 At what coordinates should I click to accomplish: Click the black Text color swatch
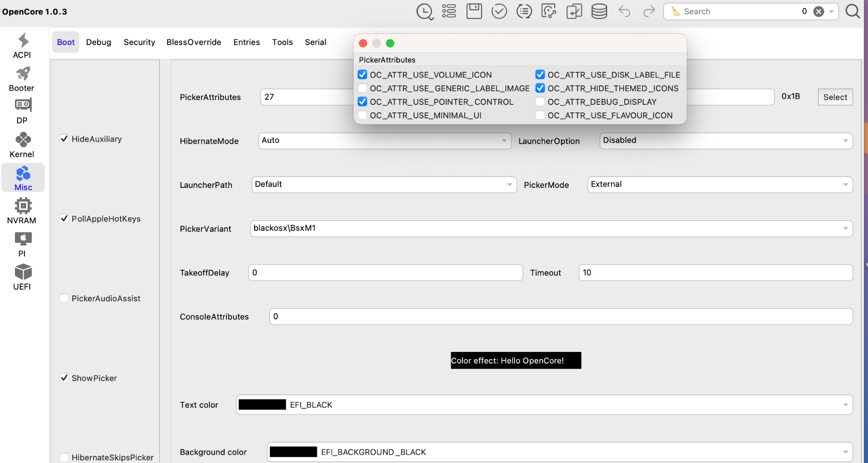coord(262,405)
